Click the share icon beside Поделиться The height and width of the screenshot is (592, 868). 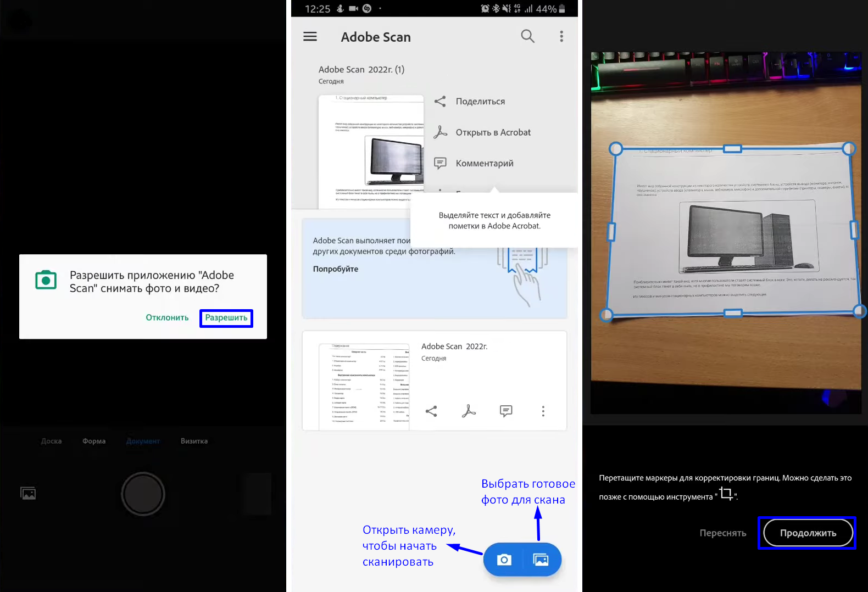click(x=440, y=102)
